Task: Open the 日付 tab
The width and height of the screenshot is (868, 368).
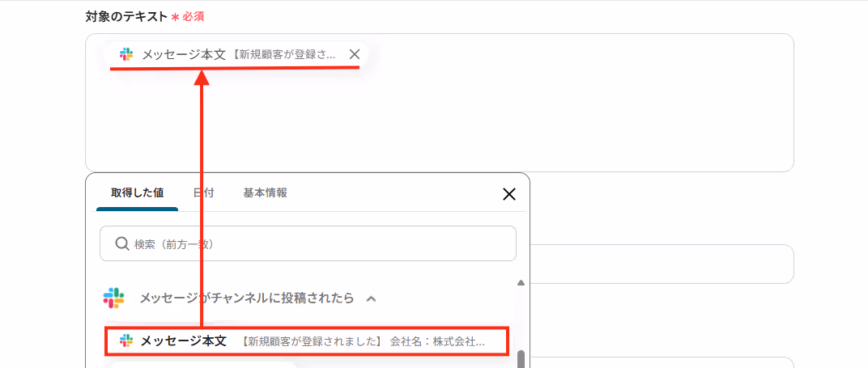Action: tap(204, 192)
